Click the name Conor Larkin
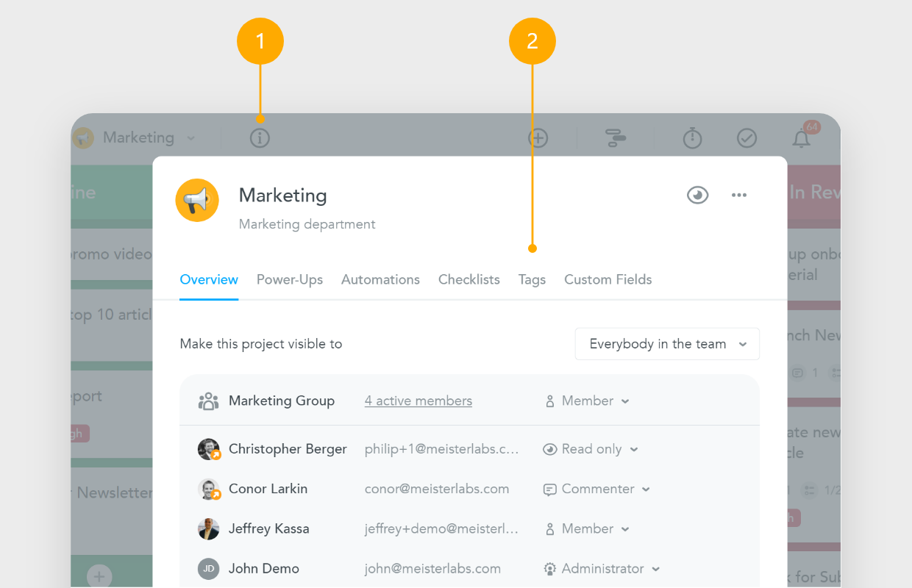 click(x=268, y=489)
